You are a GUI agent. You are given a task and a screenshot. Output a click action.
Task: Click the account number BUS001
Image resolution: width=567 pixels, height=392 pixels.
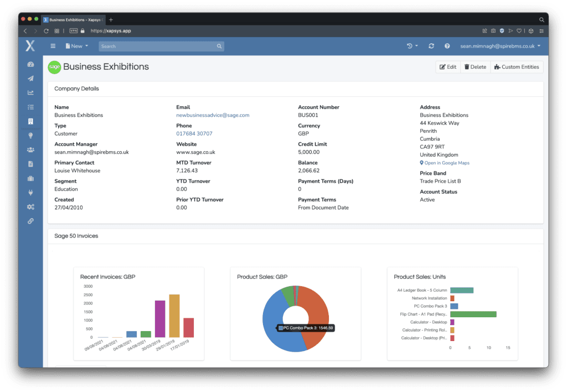point(308,115)
